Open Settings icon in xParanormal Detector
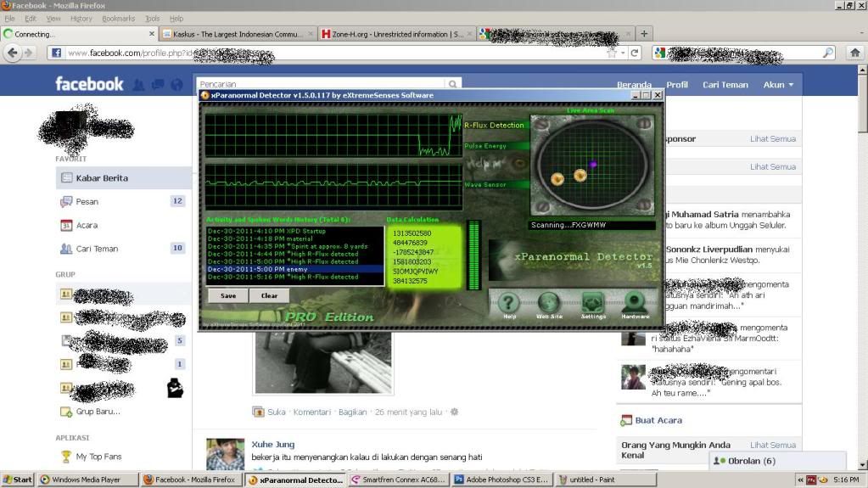The image size is (868, 488). coord(592,305)
